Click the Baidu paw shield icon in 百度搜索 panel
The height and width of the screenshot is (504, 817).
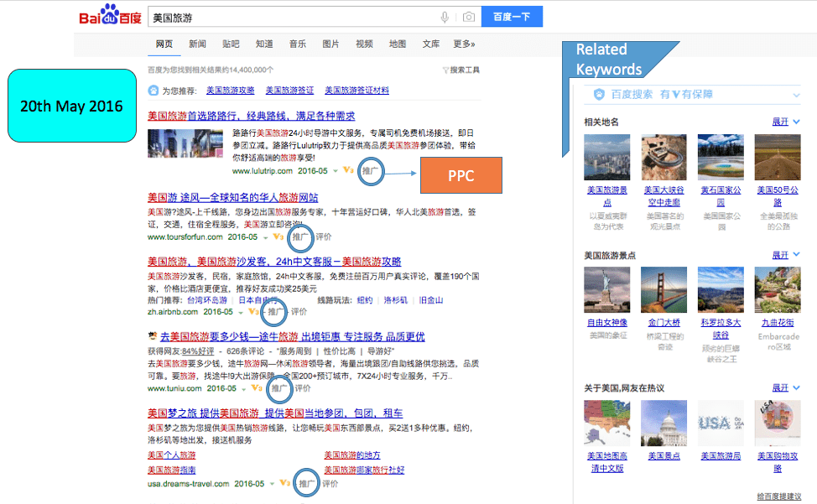pyautogui.click(x=599, y=96)
